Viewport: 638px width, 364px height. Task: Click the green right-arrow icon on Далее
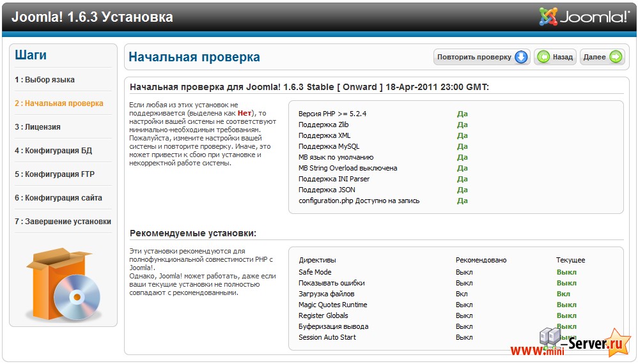616,57
